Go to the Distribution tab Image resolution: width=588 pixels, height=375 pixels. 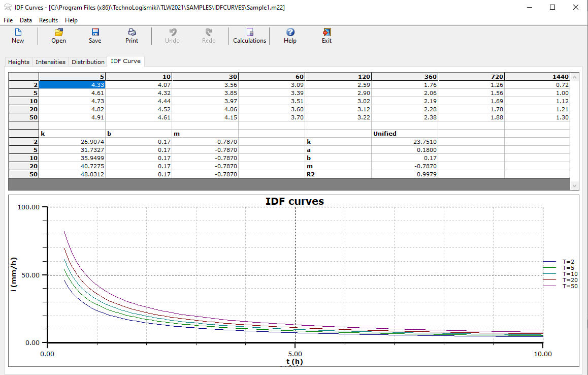point(88,62)
